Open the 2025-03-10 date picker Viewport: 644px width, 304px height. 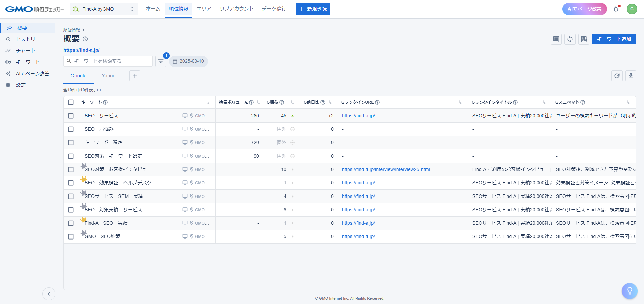189,61
